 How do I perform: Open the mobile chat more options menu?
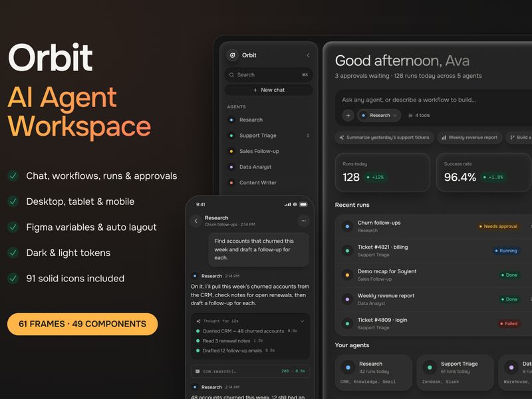click(303, 221)
